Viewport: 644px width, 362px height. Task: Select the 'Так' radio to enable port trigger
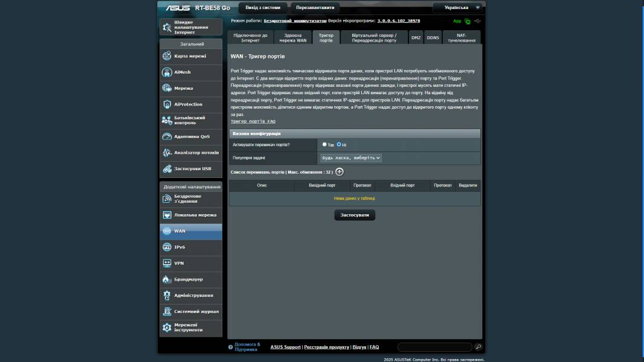coord(324,144)
